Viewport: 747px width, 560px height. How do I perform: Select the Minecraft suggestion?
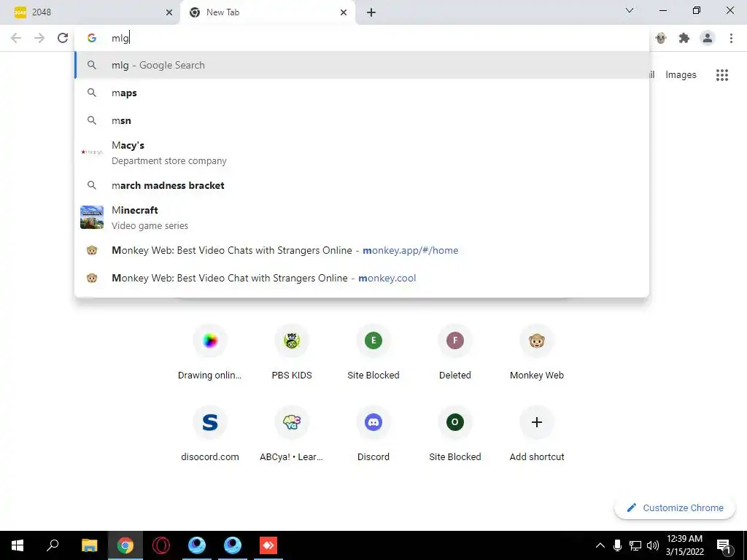[x=362, y=217]
